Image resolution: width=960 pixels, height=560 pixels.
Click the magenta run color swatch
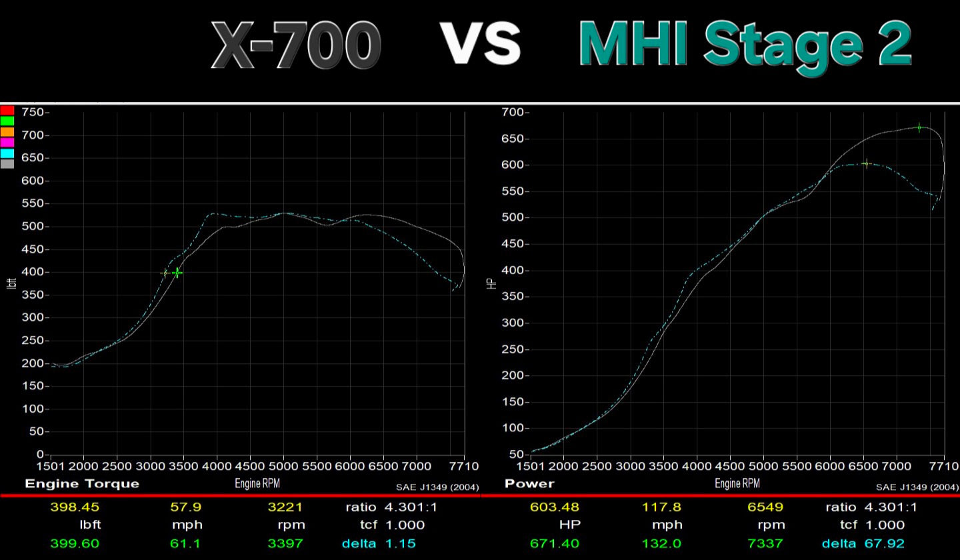tap(7, 143)
